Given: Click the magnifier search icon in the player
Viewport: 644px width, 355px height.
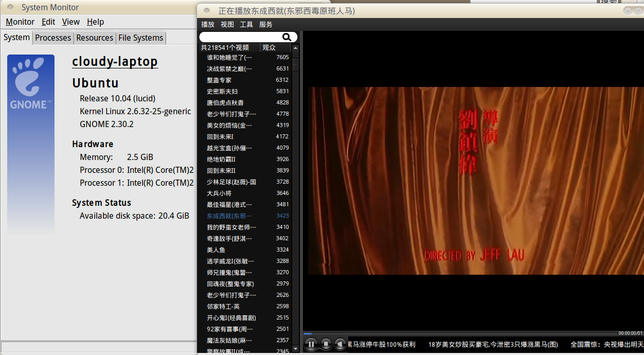Looking at the screenshot, I should pyautogui.click(x=287, y=37).
